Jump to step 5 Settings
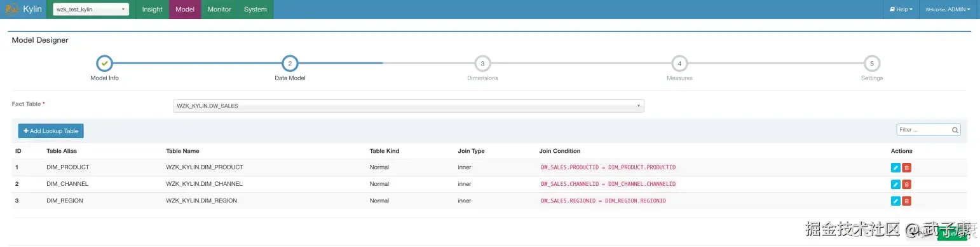The height and width of the screenshot is (247, 980). point(872,64)
